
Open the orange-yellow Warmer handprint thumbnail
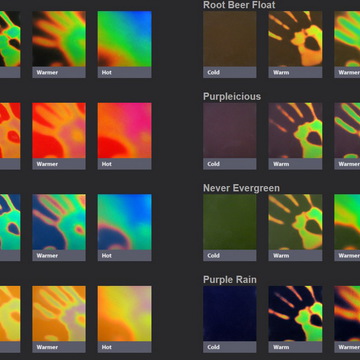pyautogui.click(x=59, y=313)
